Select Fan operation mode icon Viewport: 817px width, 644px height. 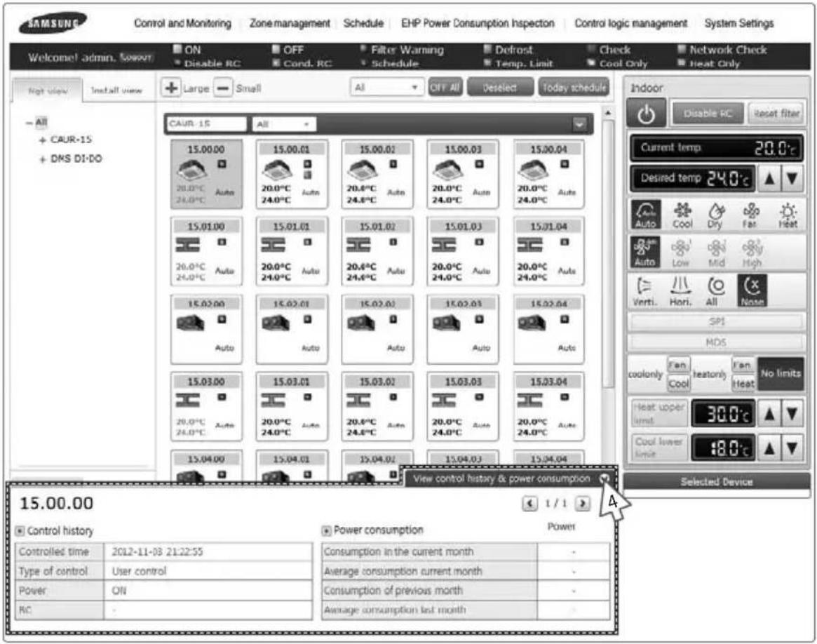tap(750, 215)
